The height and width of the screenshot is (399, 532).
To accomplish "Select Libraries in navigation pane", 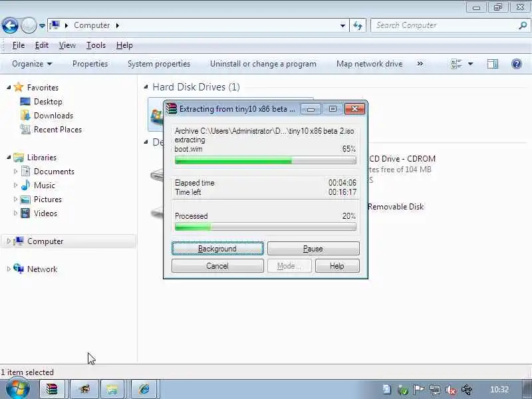I will [41, 158].
